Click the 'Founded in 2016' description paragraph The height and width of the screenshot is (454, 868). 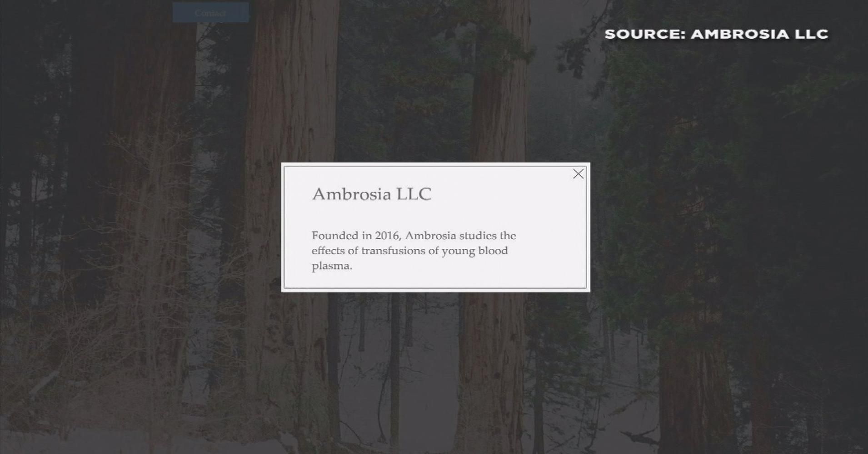(414, 251)
